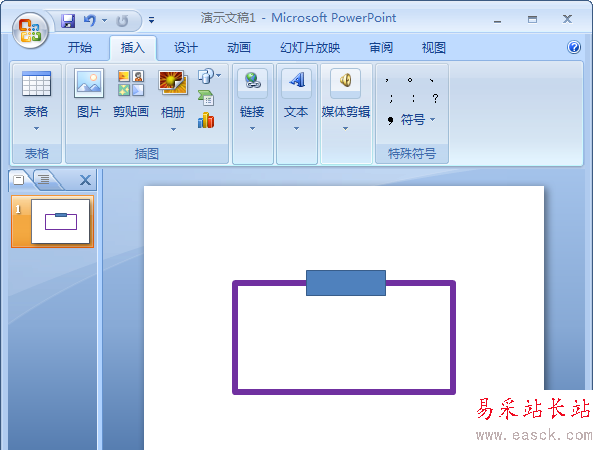Switch to the 审阅 tab
Screen dimensions: 593x450
pos(381,48)
